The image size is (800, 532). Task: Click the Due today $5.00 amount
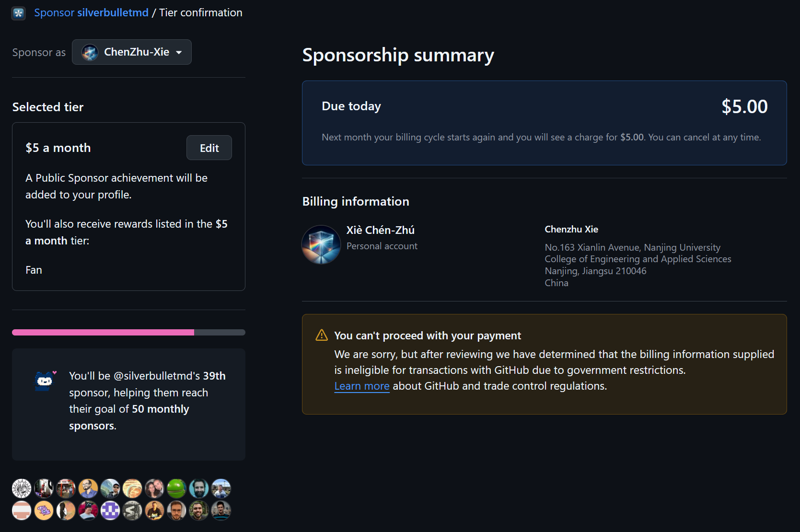click(x=744, y=107)
